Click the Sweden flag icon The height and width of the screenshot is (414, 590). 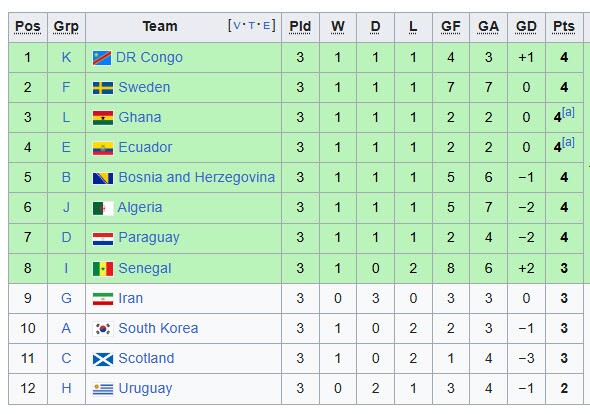[x=103, y=88]
